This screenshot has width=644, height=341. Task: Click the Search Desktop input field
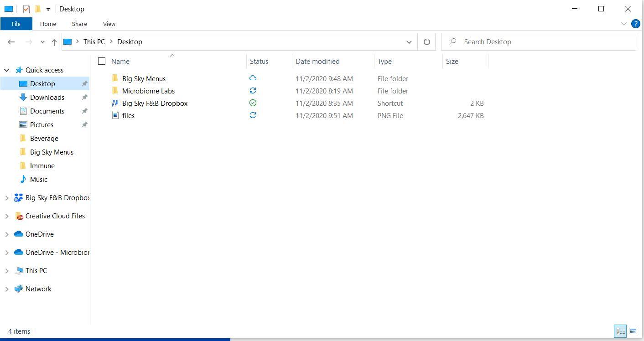[x=543, y=42]
